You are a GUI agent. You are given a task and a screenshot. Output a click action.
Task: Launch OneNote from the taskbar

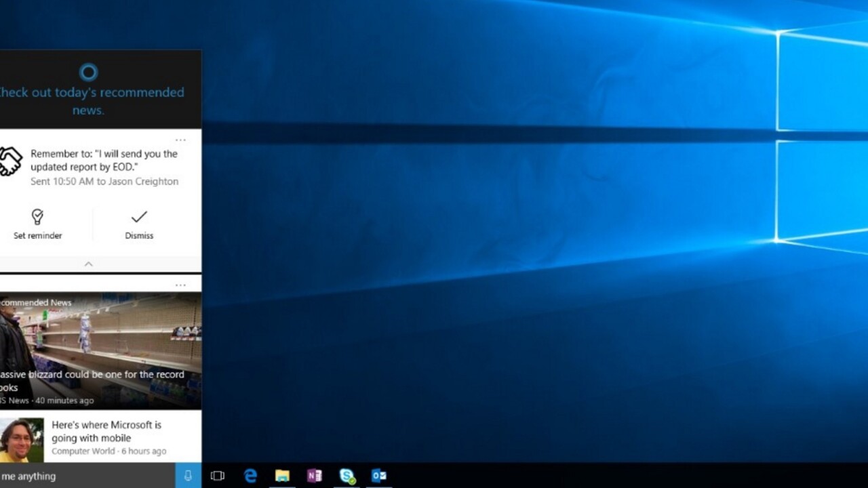tap(314, 476)
